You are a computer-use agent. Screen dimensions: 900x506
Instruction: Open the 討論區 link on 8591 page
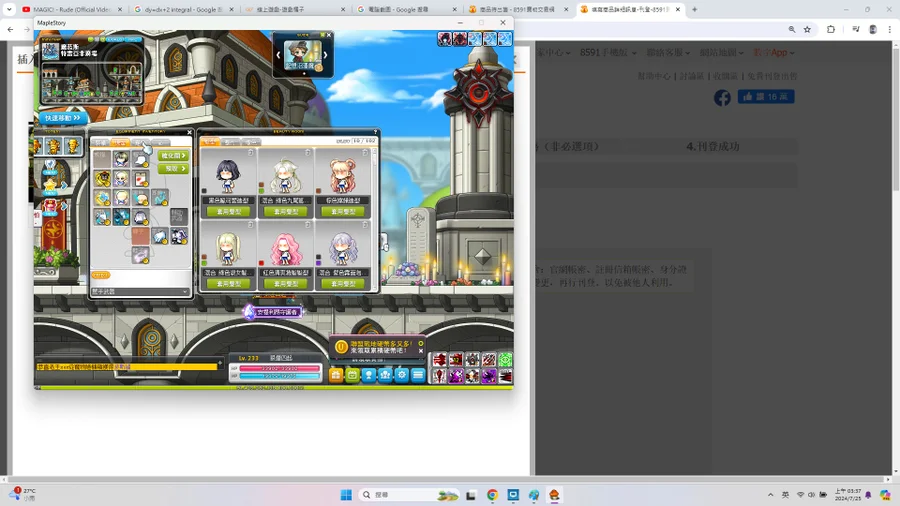click(x=692, y=76)
